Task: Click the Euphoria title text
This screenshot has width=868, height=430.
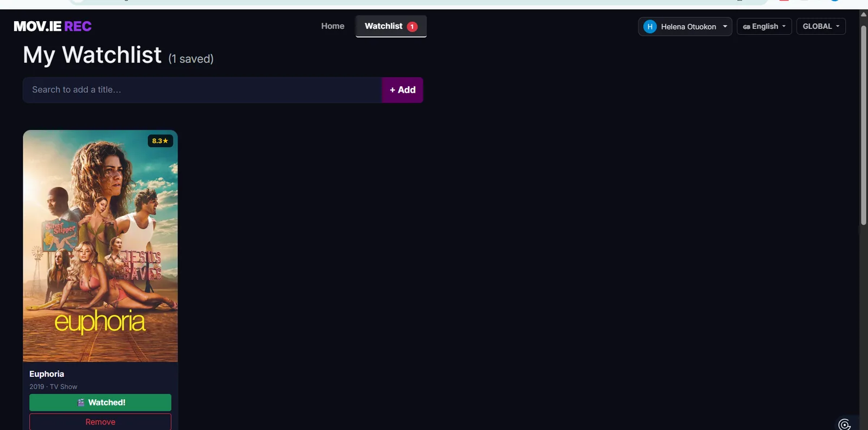Action: pyautogui.click(x=47, y=374)
